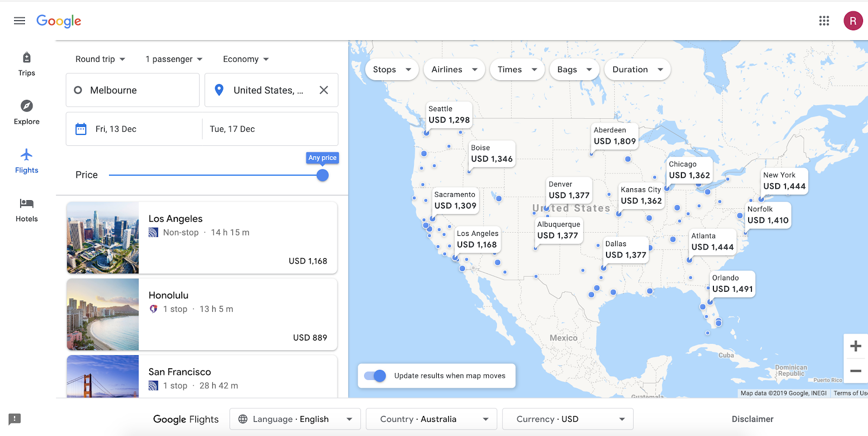Click the Google logo
The width and height of the screenshot is (868, 436).
coord(59,21)
